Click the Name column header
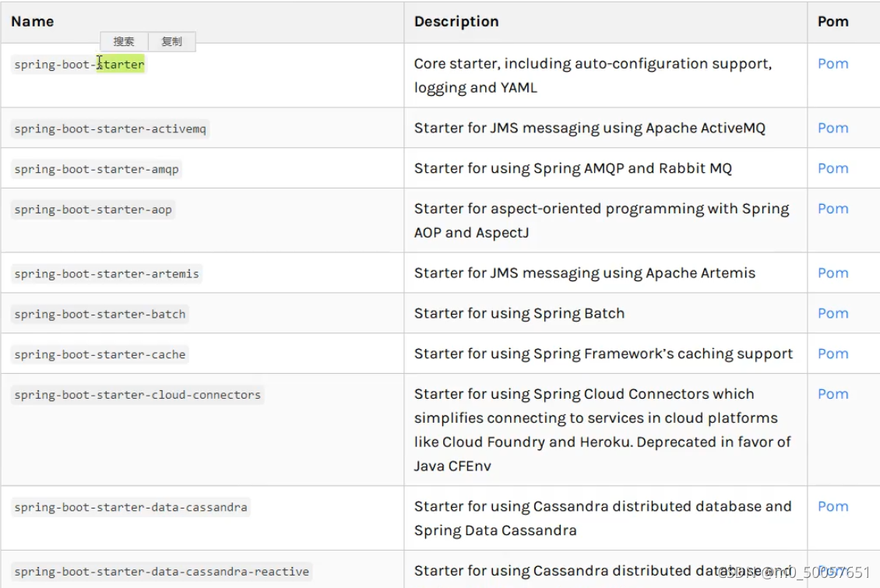This screenshot has height=588, width=880. coord(32,22)
